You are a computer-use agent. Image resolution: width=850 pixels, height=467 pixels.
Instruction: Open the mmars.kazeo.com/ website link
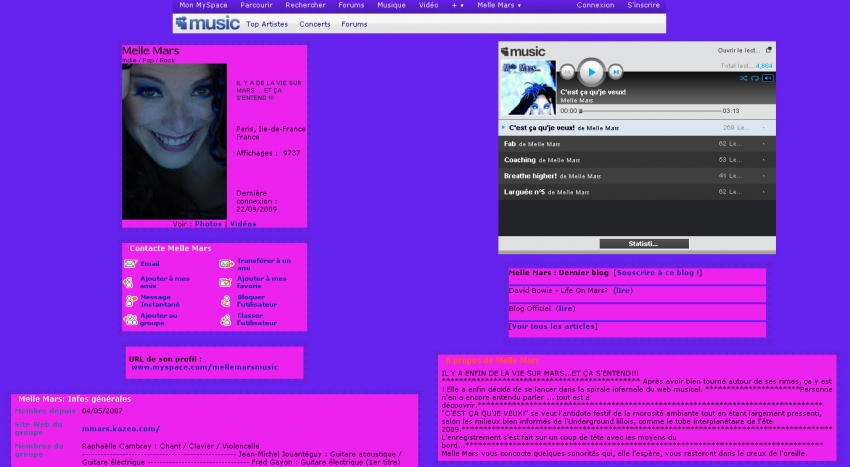tap(121, 428)
